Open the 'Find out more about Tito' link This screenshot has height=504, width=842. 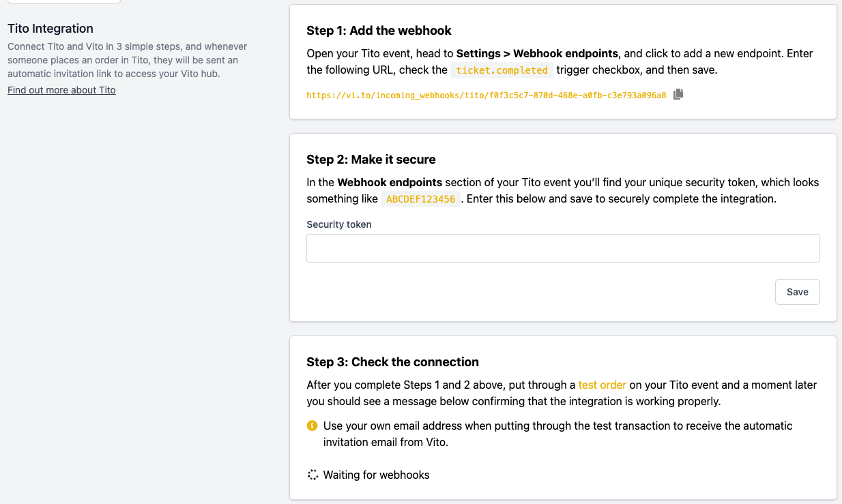(x=61, y=90)
